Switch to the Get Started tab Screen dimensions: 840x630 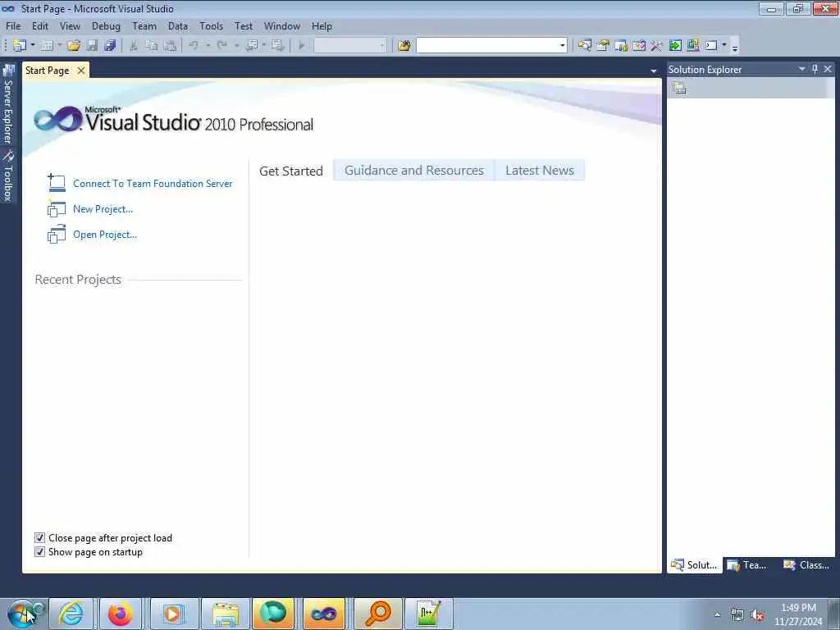(291, 171)
